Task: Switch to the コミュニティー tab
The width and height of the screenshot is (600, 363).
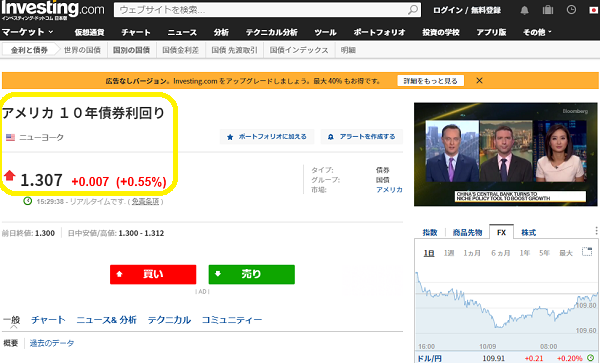Action: click(232, 319)
